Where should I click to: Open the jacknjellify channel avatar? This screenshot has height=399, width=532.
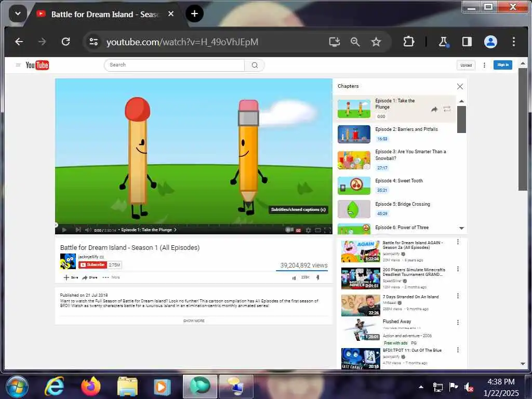coord(68,261)
